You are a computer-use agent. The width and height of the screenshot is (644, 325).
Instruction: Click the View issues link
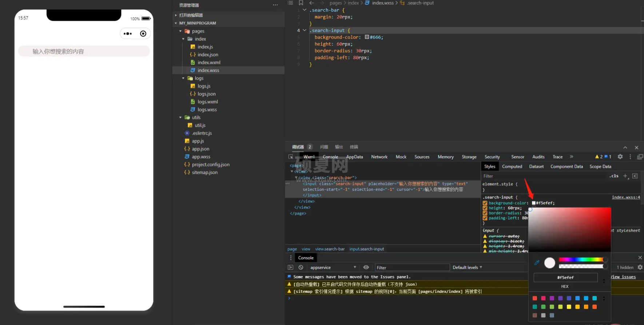623,277
